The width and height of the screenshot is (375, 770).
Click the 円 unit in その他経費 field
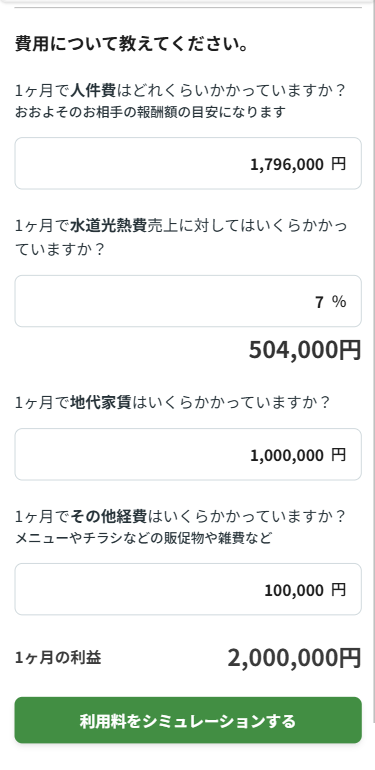(338, 590)
